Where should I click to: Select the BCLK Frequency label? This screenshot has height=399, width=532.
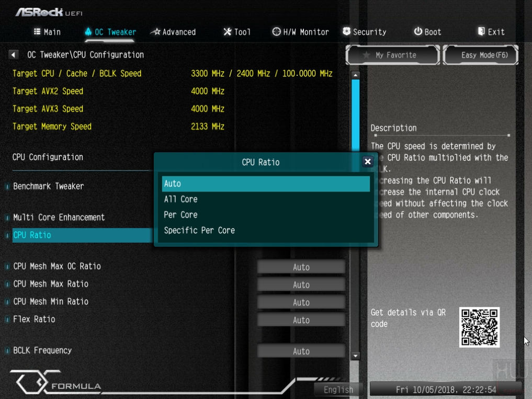[42, 350]
